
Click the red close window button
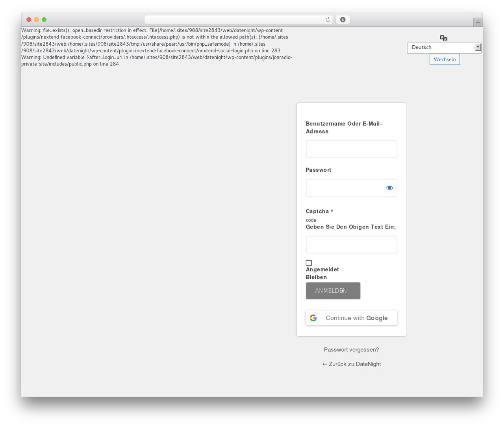[29, 20]
